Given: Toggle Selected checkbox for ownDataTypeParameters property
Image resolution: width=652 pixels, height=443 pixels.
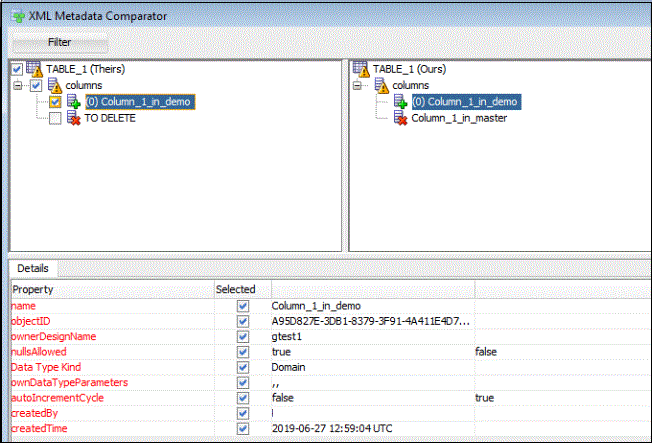Looking at the screenshot, I should tap(243, 383).
